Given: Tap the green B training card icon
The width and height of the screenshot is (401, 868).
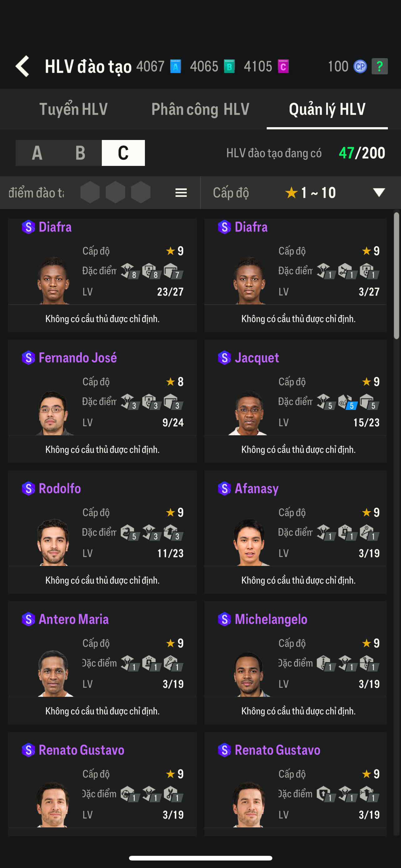Looking at the screenshot, I should [x=229, y=66].
